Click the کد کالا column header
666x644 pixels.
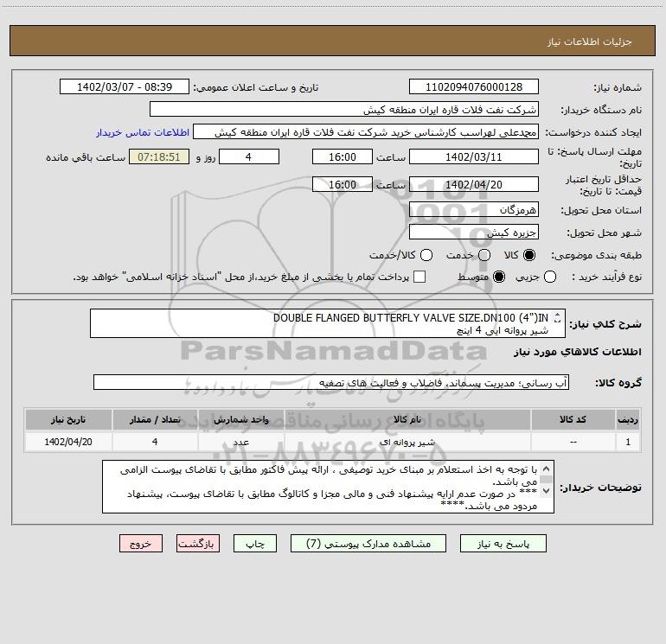point(573,419)
